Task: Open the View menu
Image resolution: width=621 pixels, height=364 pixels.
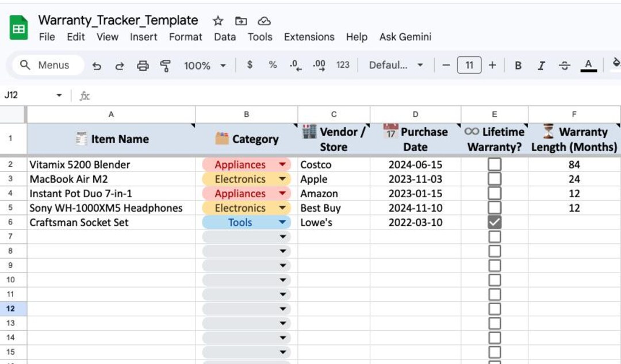Action: 108,37
